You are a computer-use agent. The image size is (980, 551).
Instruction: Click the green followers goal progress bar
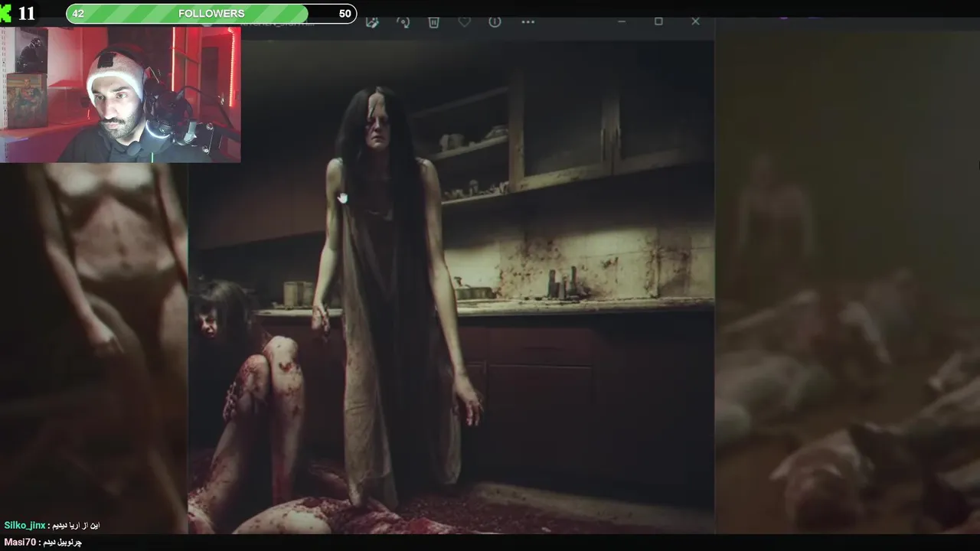tap(211, 14)
